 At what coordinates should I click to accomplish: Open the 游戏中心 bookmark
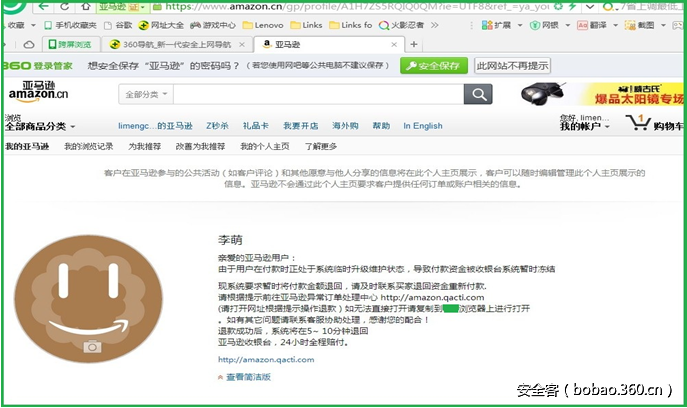pos(213,25)
